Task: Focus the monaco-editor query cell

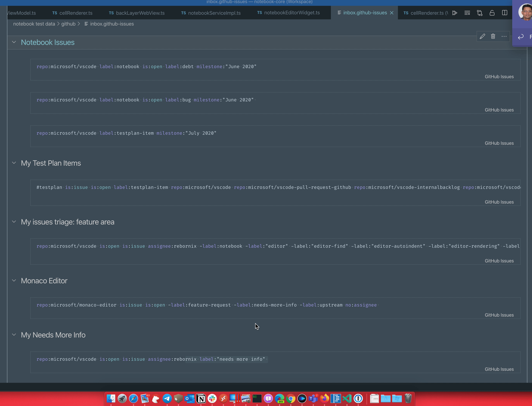Action: click(x=275, y=308)
